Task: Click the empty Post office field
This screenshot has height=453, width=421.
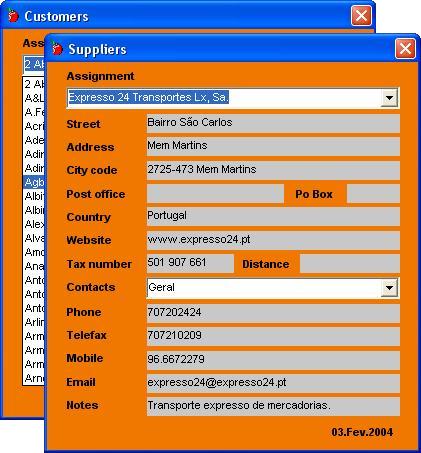Action: 215,194
